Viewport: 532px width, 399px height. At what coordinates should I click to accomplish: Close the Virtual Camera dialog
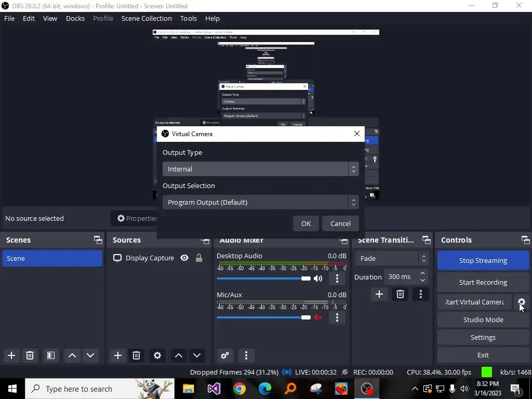[x=356, y=134]
